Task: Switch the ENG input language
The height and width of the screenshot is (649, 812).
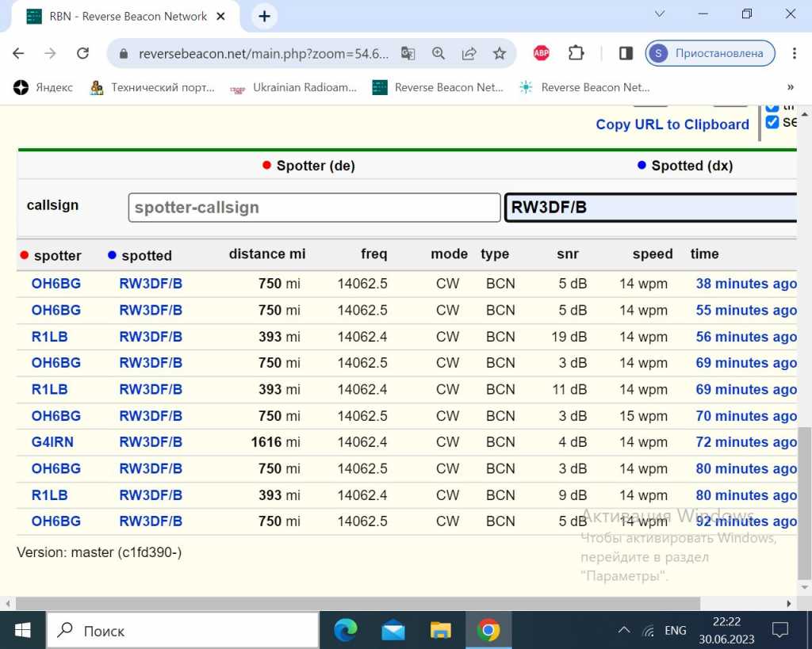Action: coord(676,630)
